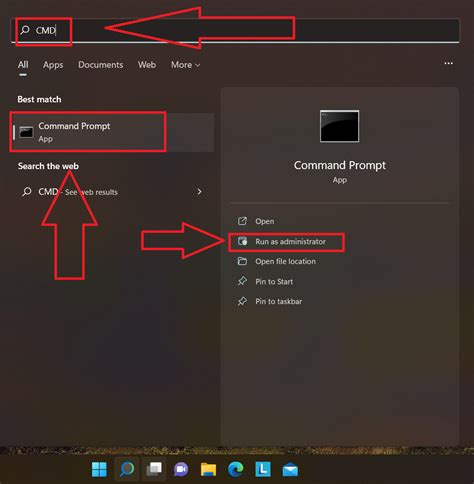474x484 pixels.
Task: Open Task View from the taskbar
Action: point(154,469)
